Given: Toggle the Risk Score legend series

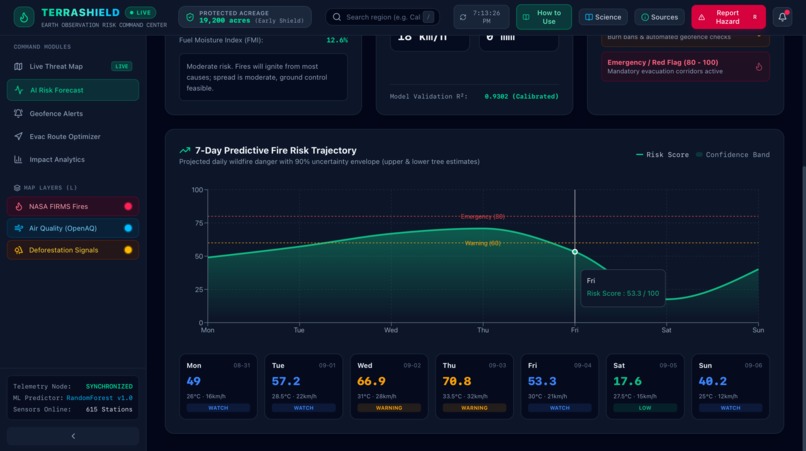Looking at the screenshot, I should tap(662, 155).
